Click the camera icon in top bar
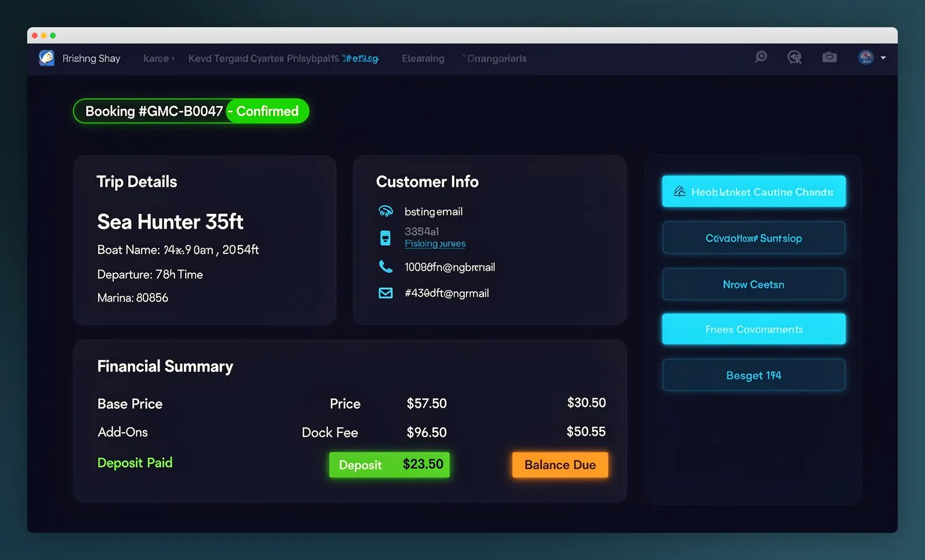Image resolution: width=925 pixels, height=560 pixels. 830,57
